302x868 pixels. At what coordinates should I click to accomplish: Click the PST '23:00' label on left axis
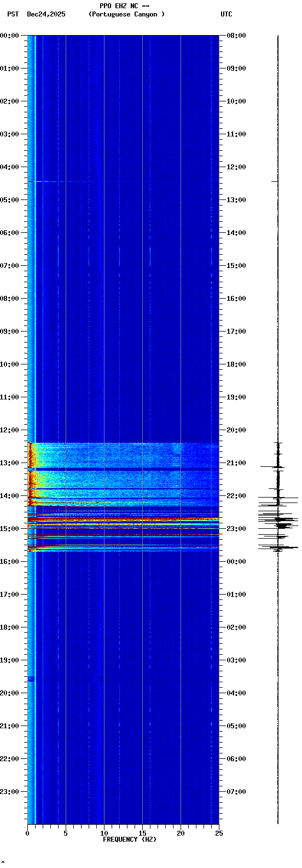pyautogui.click(x=9, y=792)
